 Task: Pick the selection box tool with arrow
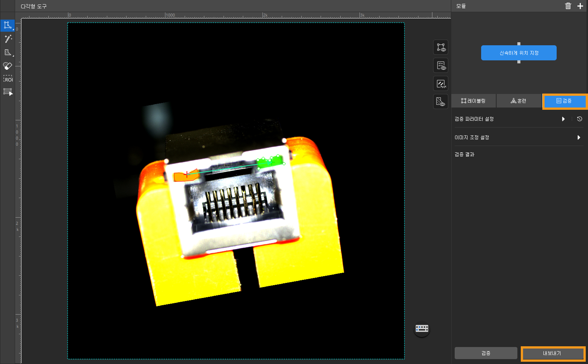(x=8, y=92)
